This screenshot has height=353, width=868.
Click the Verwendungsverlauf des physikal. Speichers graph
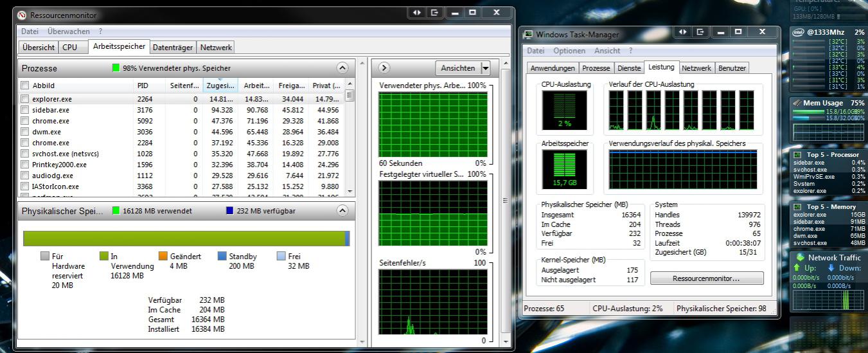[683, 169]
